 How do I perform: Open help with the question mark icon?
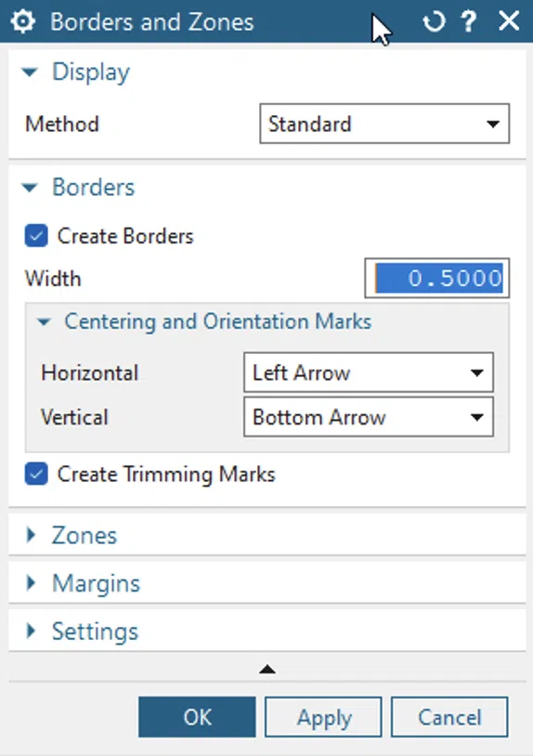pos(468,21)
